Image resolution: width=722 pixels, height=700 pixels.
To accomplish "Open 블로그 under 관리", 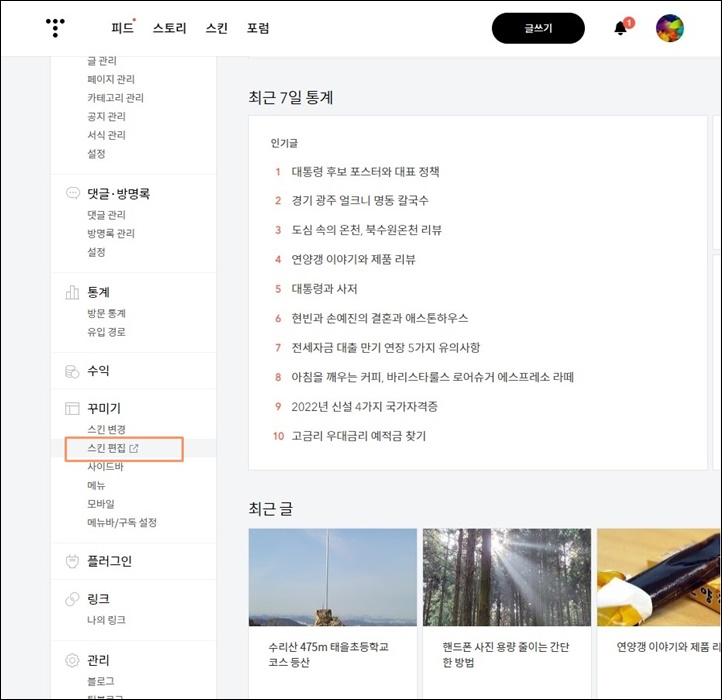I will pos(101,681).
